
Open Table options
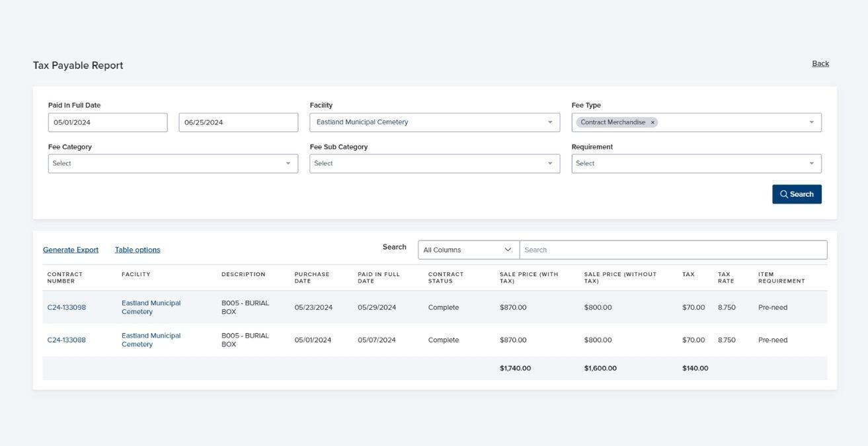138,250
